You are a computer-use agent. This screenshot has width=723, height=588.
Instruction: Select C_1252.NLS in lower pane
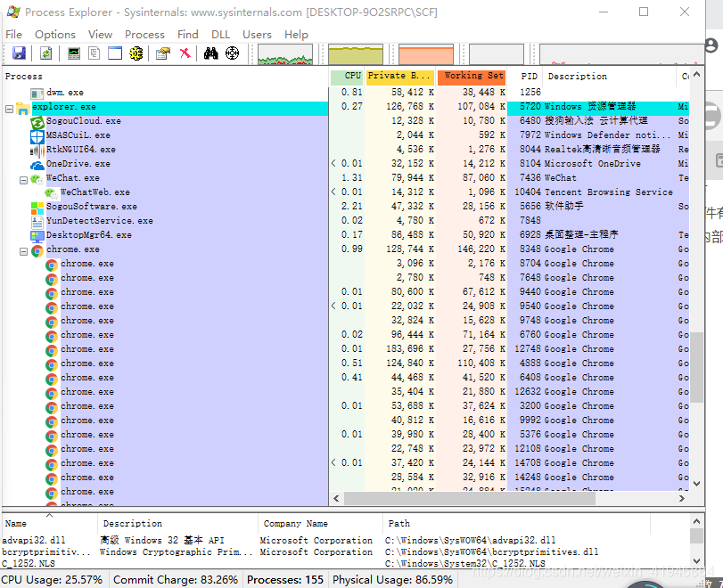(x=29, y=564)
